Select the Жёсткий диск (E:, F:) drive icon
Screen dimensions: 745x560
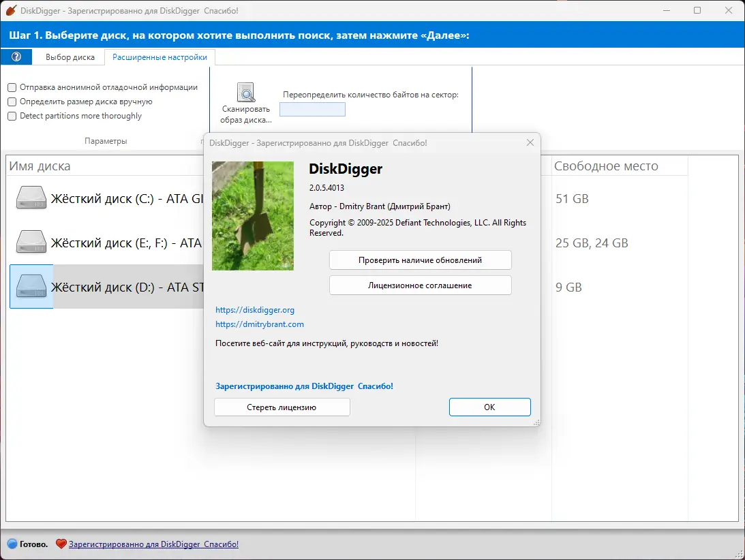pyautogui.click(x=31, y=243)
